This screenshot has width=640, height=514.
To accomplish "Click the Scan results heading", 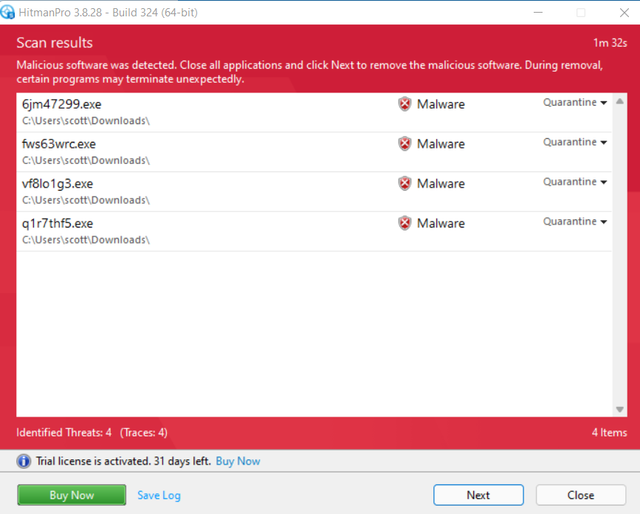I will point(55,43).
